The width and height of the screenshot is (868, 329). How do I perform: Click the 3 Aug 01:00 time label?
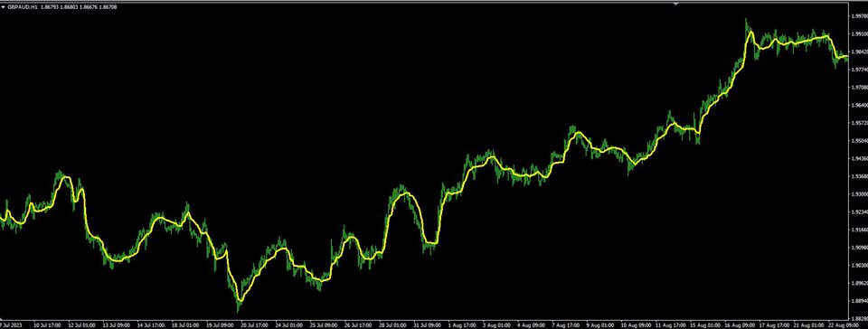point(497,325)
